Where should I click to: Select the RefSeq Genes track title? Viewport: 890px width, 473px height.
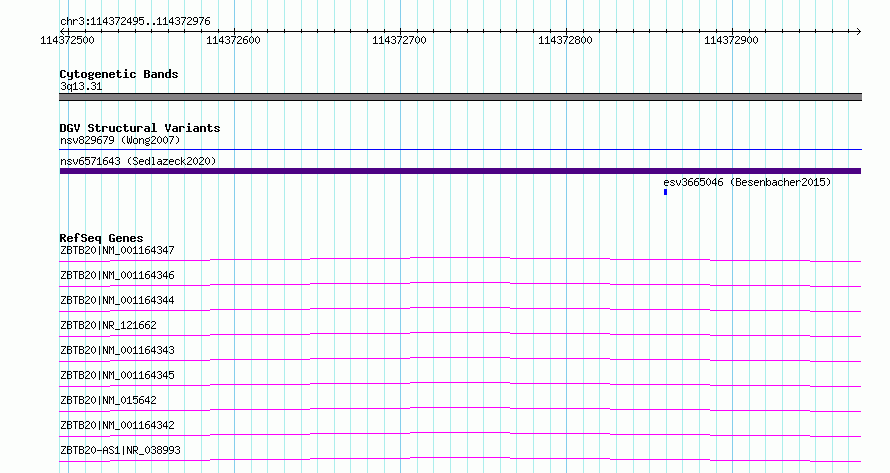[101, 238]
